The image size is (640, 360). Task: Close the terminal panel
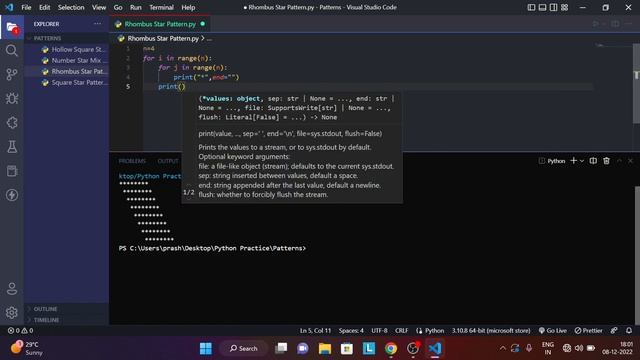tap(630, 161)
